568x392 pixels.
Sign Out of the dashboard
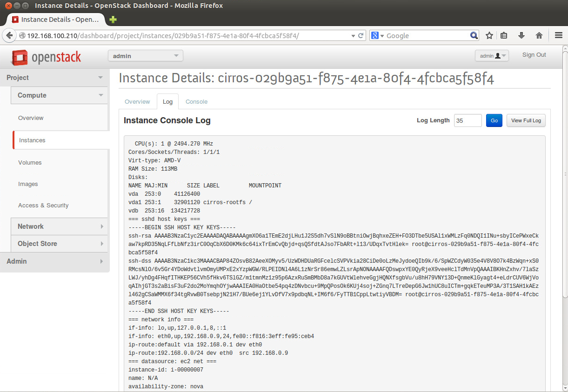coord(534,54)
